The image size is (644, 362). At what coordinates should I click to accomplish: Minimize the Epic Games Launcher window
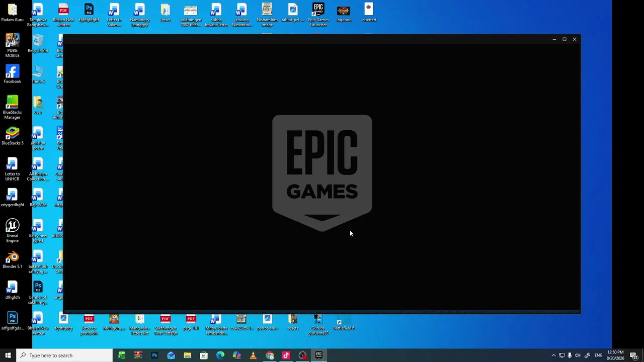554,39
